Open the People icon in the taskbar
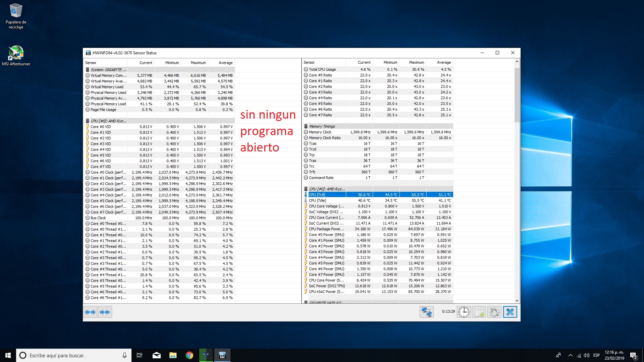644x362 pixels. 558,355
